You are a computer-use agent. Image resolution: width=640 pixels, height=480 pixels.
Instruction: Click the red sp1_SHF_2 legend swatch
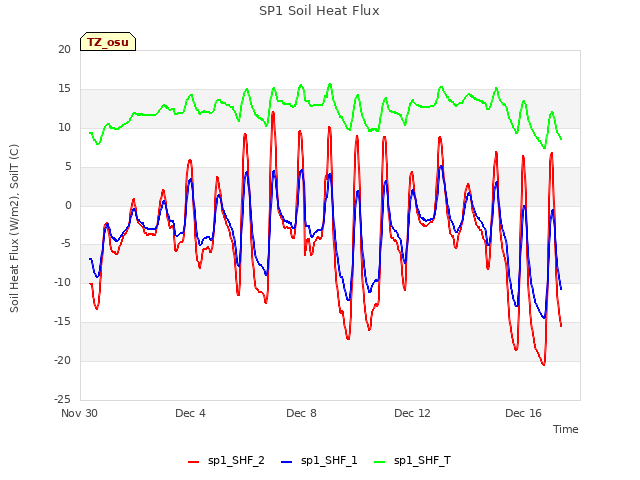193,462
